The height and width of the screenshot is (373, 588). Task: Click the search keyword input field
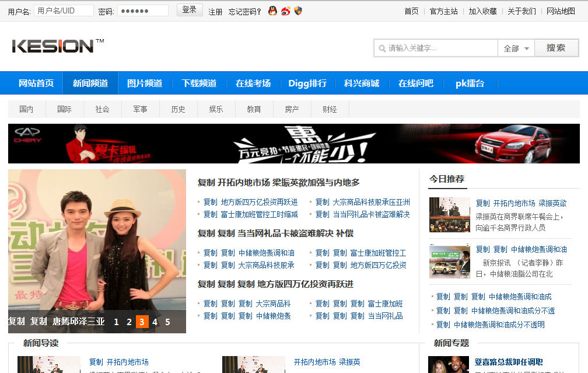click(x=441, y=48)
